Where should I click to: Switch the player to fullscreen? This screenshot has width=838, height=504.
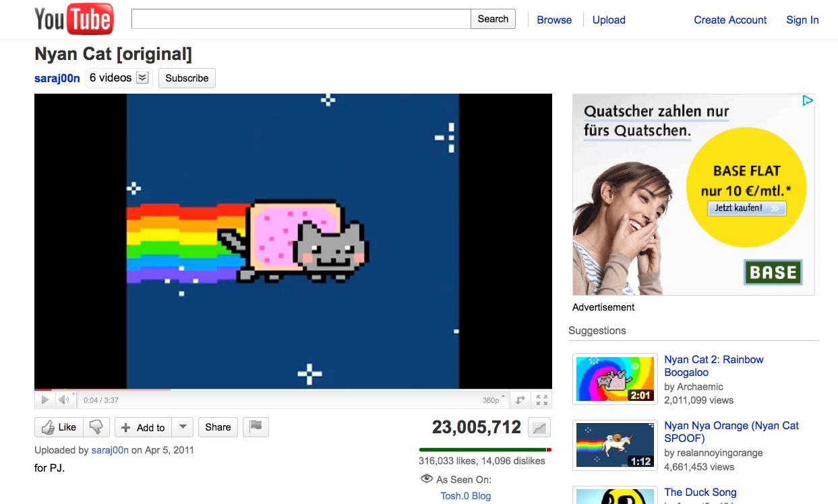pyautogui.click(x=541, y=399)
